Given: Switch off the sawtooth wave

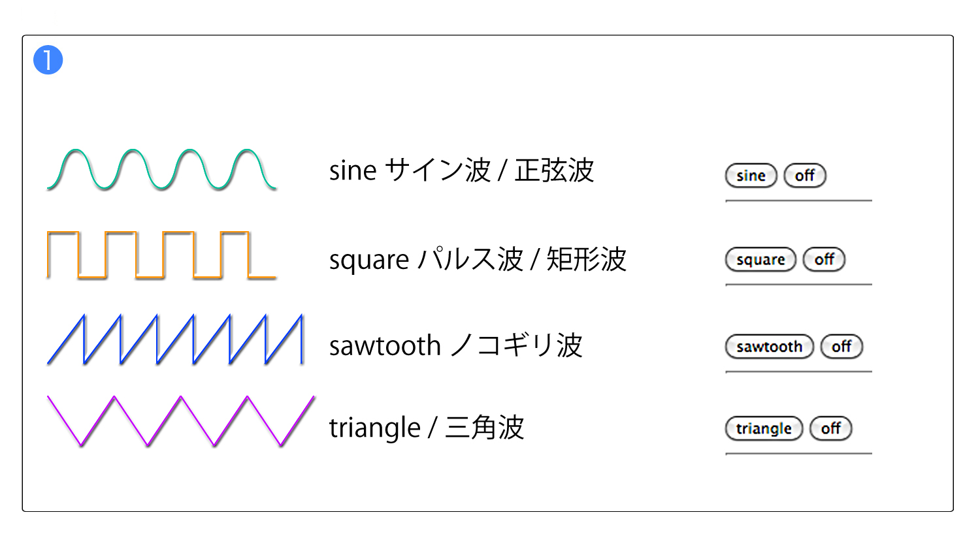Looking at the screenshot, I should point(841,346).
